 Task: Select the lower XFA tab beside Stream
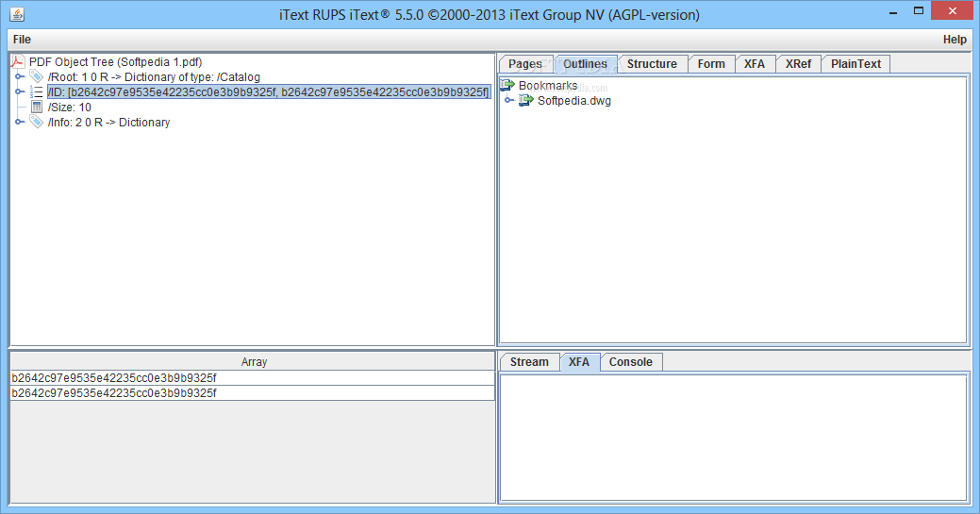(579, 362)
